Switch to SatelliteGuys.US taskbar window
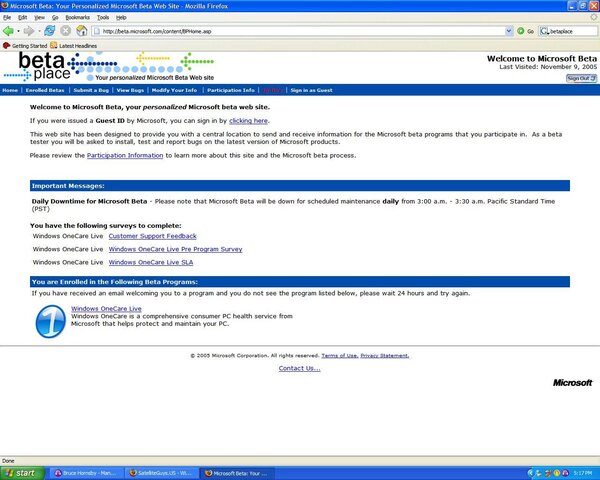Screen dimensions: 600x480 [162, 473]
